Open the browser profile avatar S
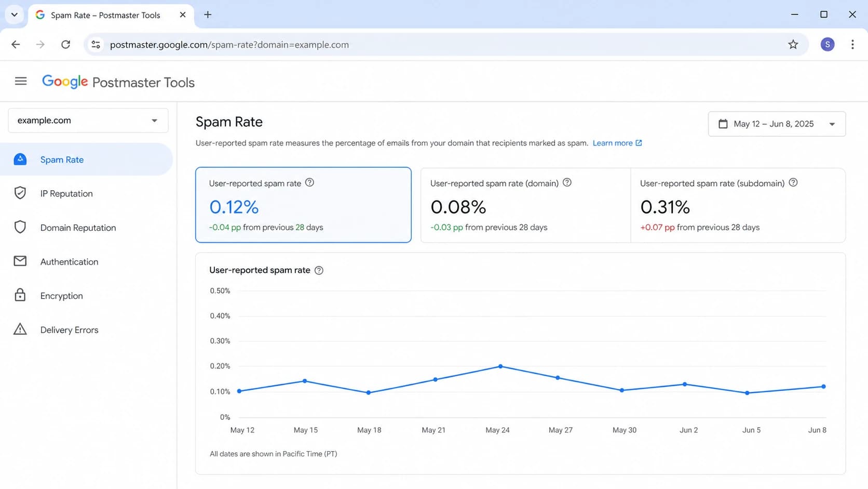This screenshot has width=868, height=489. [828, 45]
